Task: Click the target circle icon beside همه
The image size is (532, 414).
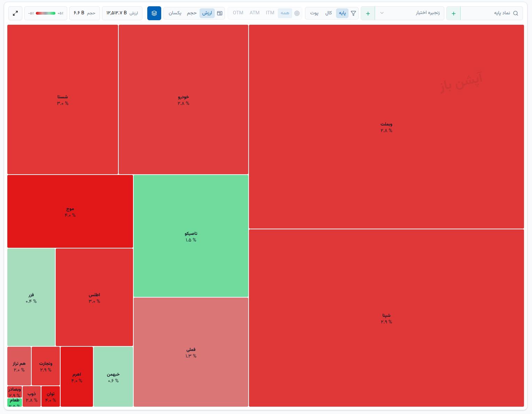Action: coord(297,13)
